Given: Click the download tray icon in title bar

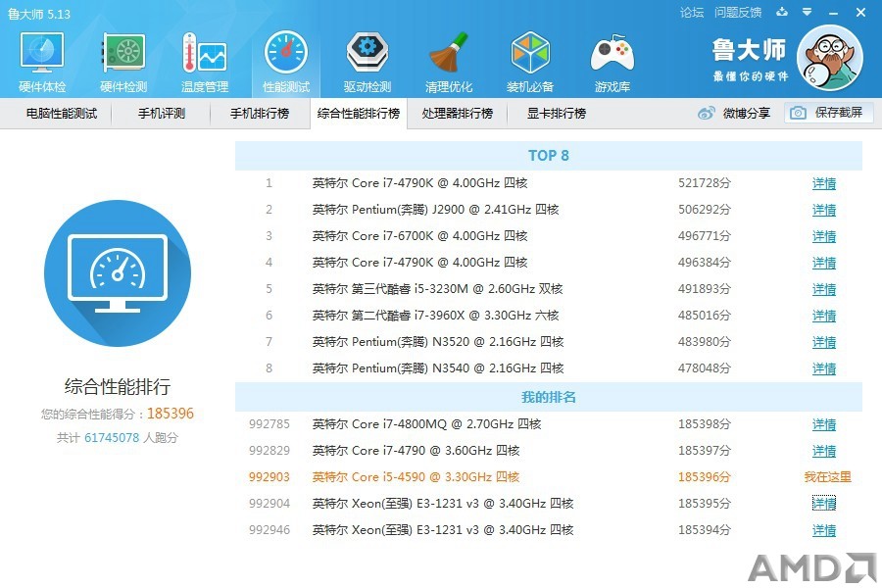Looking at the screenshot, I should (x=782, y=12).
